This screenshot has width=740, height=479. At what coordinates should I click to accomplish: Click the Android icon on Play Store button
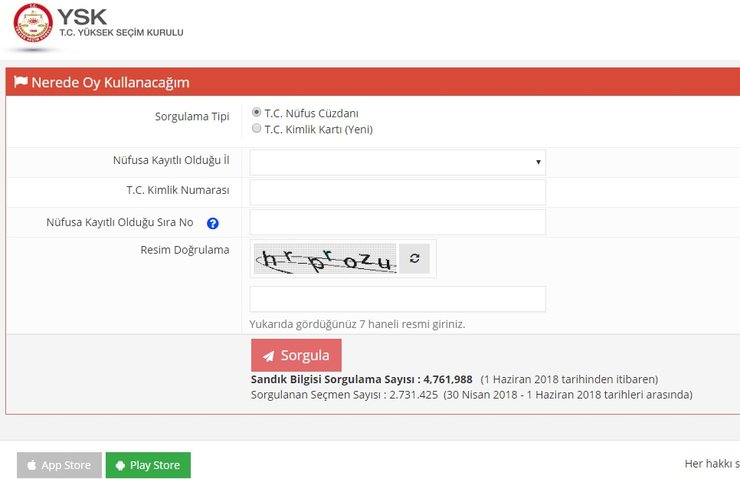tap(120, 465)
